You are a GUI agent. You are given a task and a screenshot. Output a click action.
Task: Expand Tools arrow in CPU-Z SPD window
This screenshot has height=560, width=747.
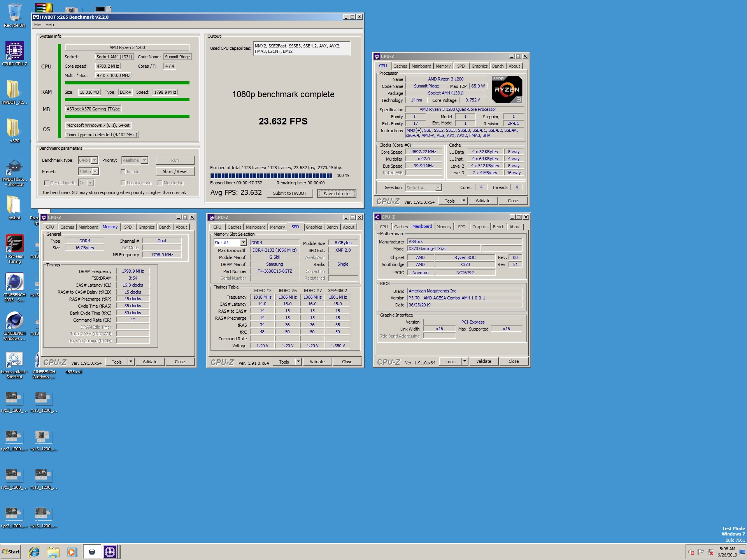coord(298,362)
